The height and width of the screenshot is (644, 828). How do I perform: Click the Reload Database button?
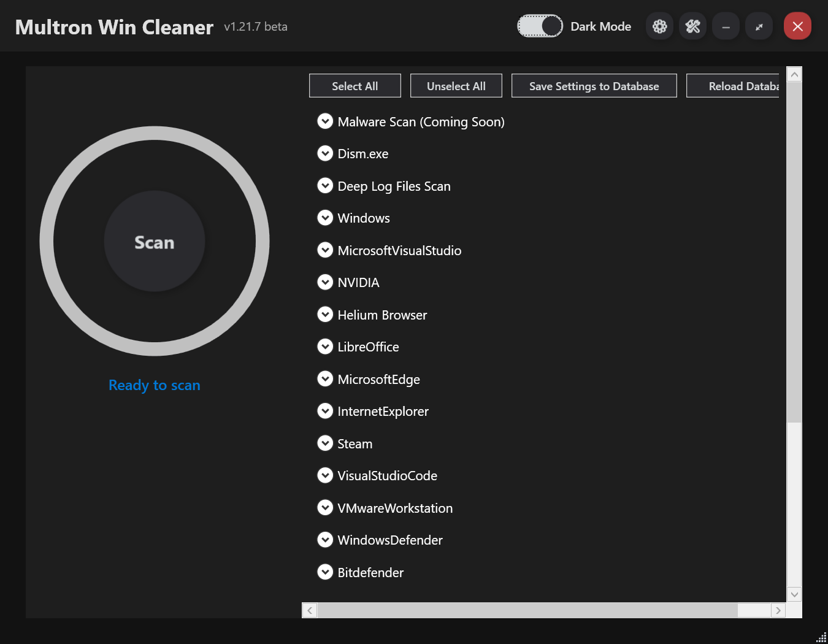(733, 86)
